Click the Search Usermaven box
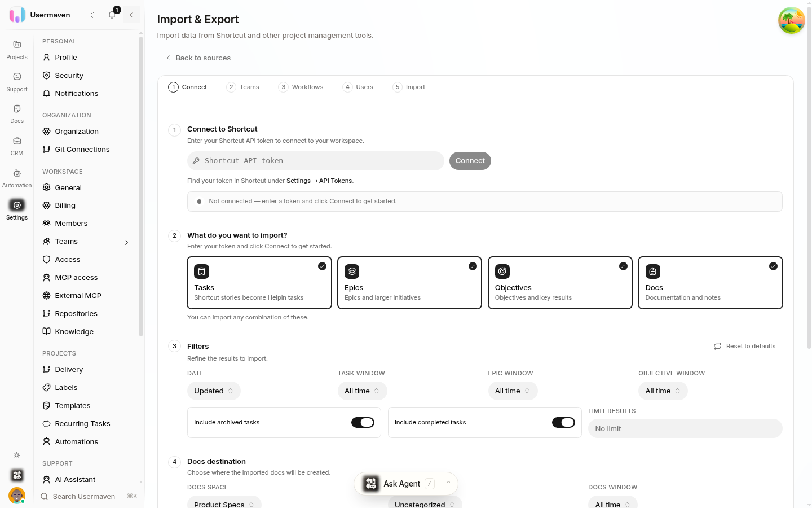The image size is (812, 508). pos(89,497)
